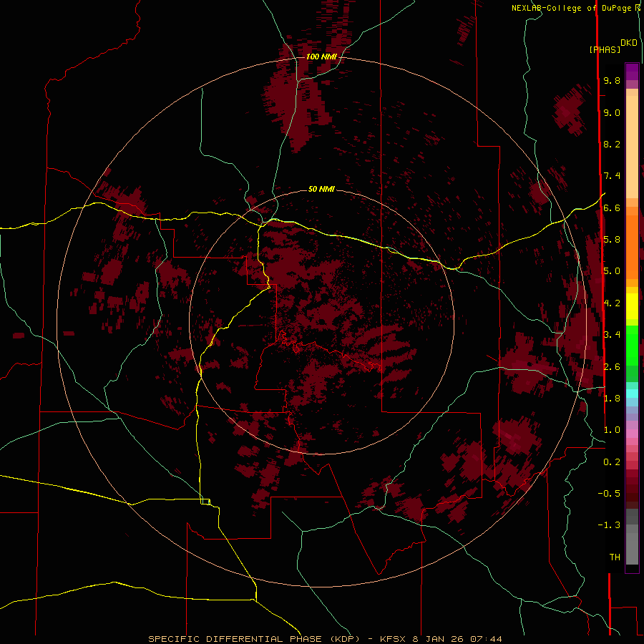Click the -1.3 scale value
This screenshot has height=644, width=644.
pyautogui.click(x=609, y=525)
